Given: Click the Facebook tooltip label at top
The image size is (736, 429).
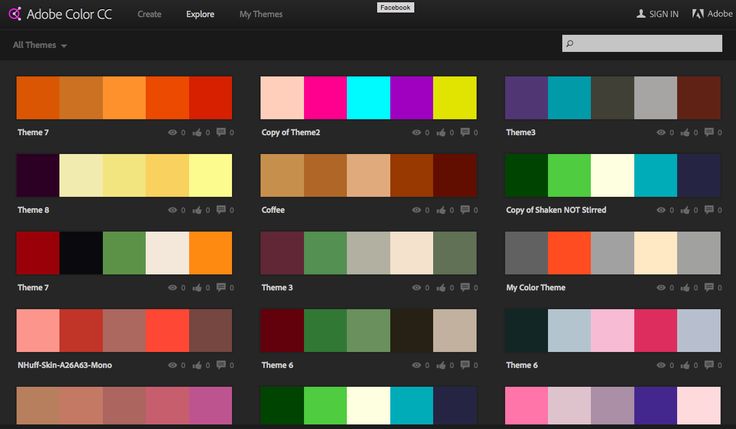Looking at the screenshot, I should click(395, 7).
